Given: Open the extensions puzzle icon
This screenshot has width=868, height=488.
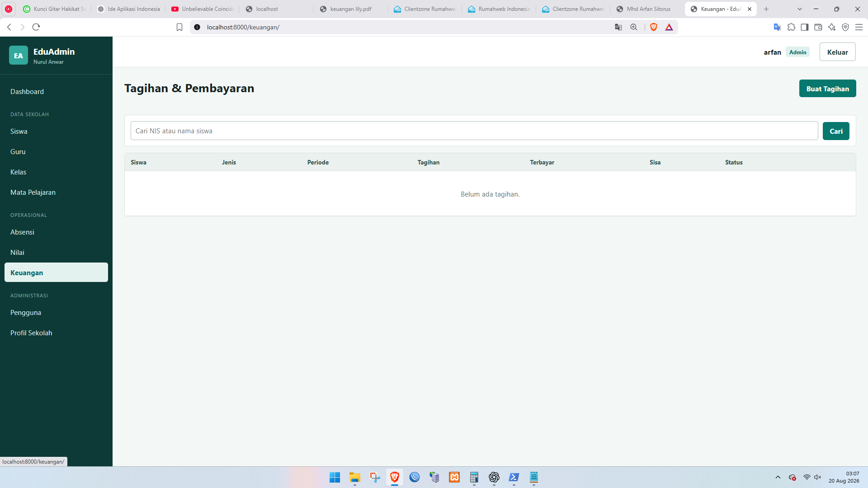Looking at the screenshot, I should 791,27.
